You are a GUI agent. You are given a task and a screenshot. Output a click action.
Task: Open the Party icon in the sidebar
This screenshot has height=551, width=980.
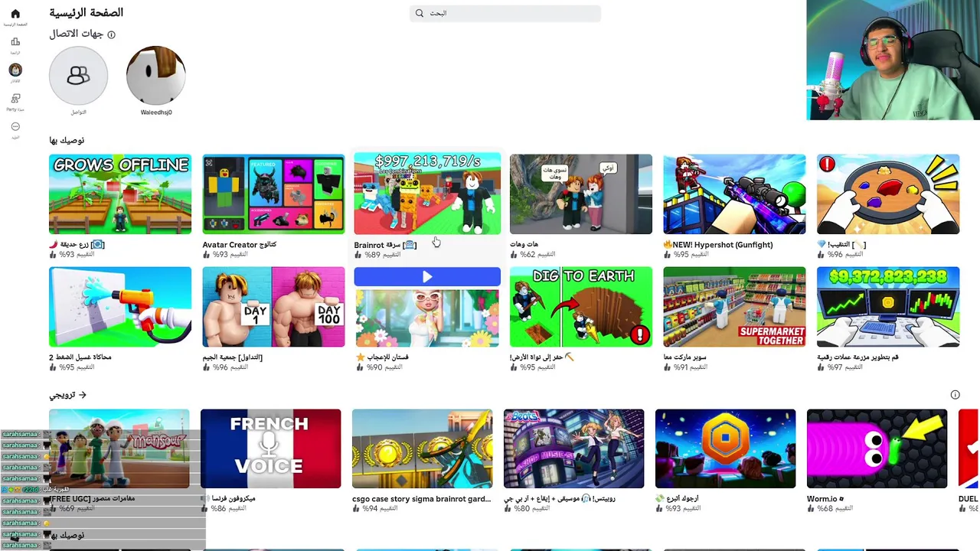click(x=15, y=98)
